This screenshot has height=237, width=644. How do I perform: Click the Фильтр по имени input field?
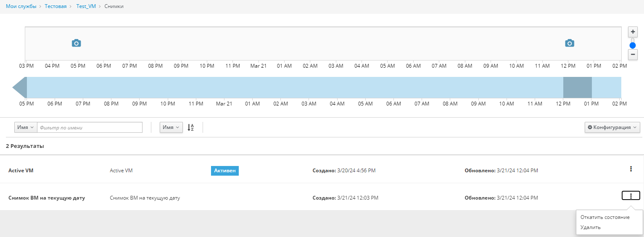click(90, 127)
